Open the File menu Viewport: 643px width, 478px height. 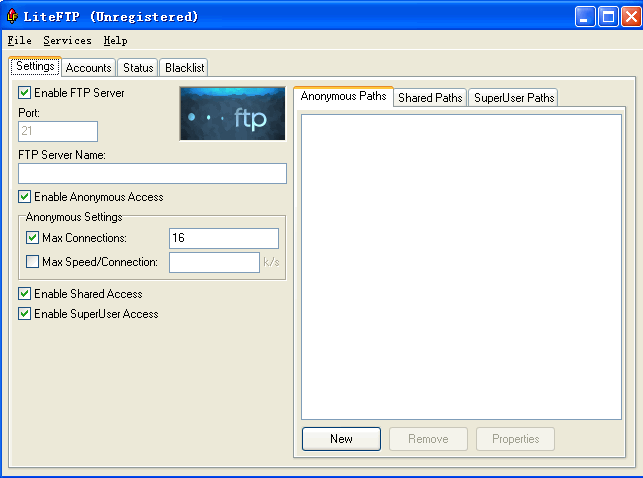point(19,40)
